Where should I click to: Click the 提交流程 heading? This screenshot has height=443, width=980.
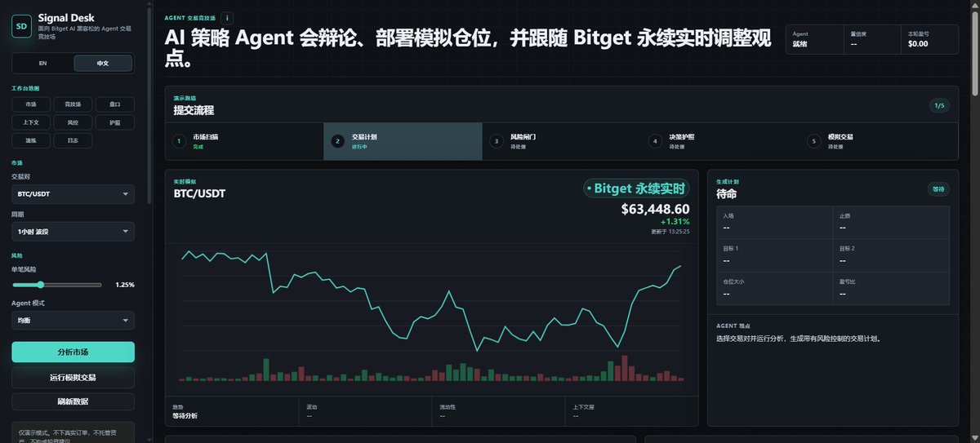(194, 110)
